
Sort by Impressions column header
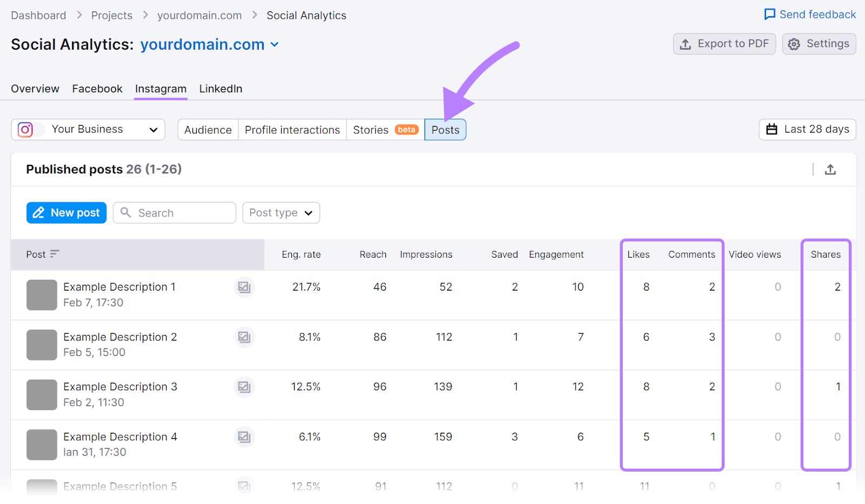tap(426, 254)
